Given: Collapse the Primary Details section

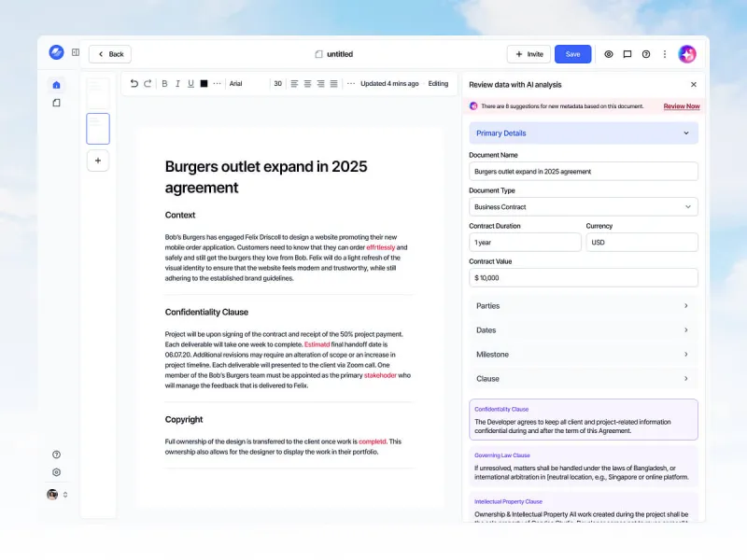Looking at the screenshot, I should coord(584,133).
